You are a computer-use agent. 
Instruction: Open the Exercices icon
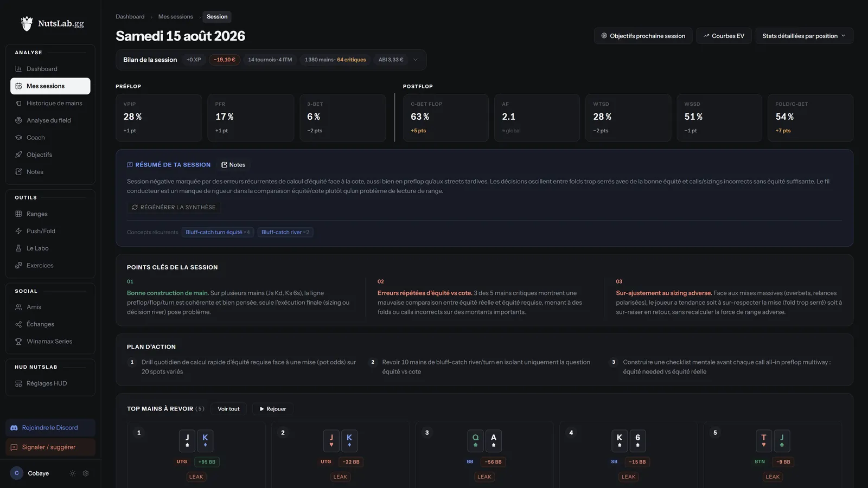[18, 266]
